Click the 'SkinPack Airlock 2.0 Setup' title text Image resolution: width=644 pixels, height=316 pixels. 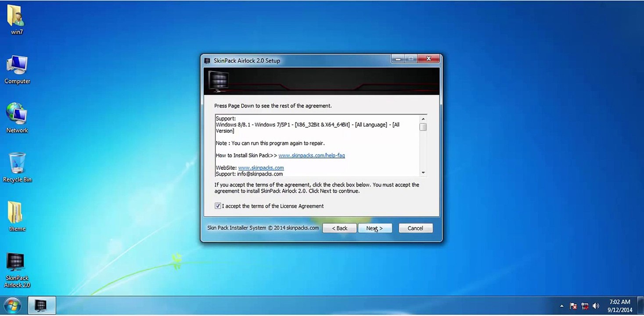[247, 61]
